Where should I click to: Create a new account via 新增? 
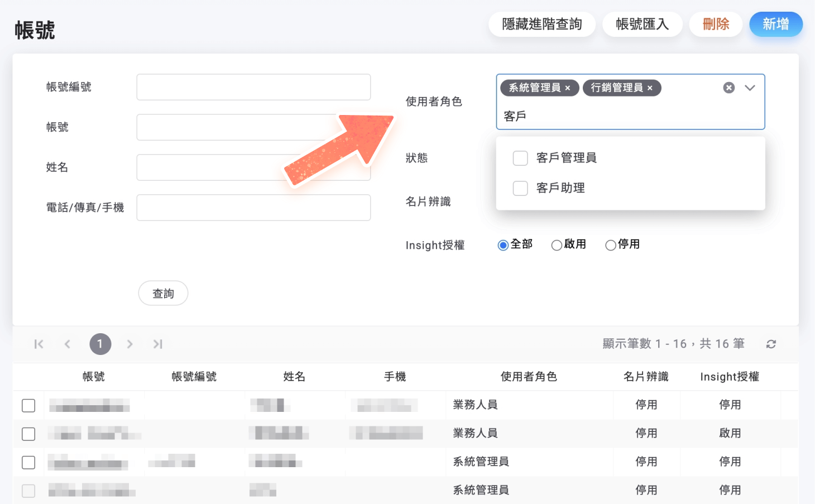pos(776,24)
